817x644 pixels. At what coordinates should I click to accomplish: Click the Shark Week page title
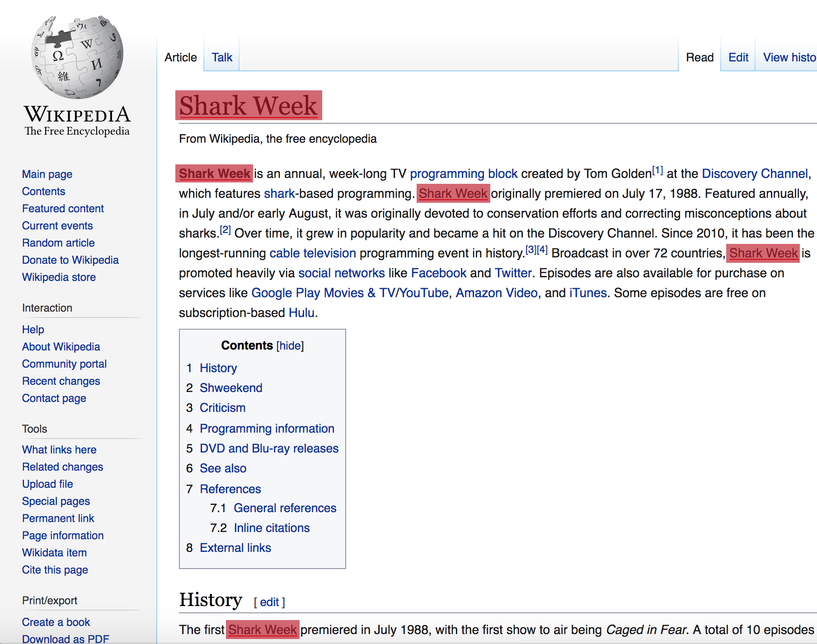tap(249, 106)
